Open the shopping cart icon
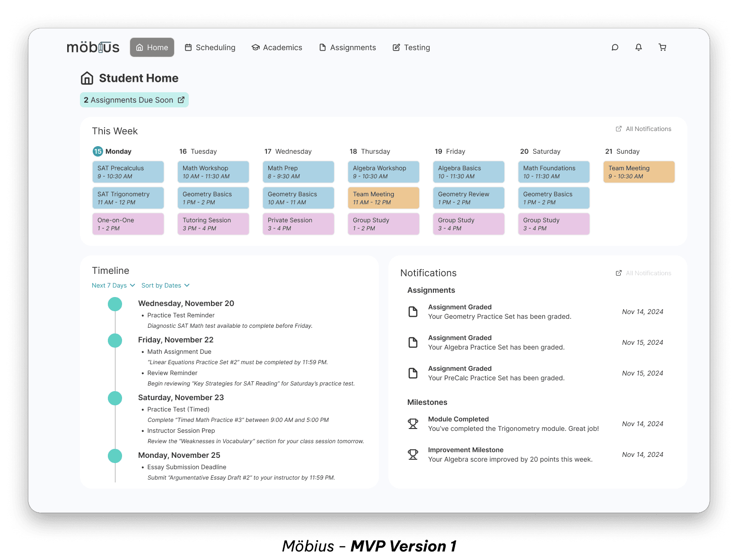Viewport: 738px width, 560px height. click(x=662, y=47)
